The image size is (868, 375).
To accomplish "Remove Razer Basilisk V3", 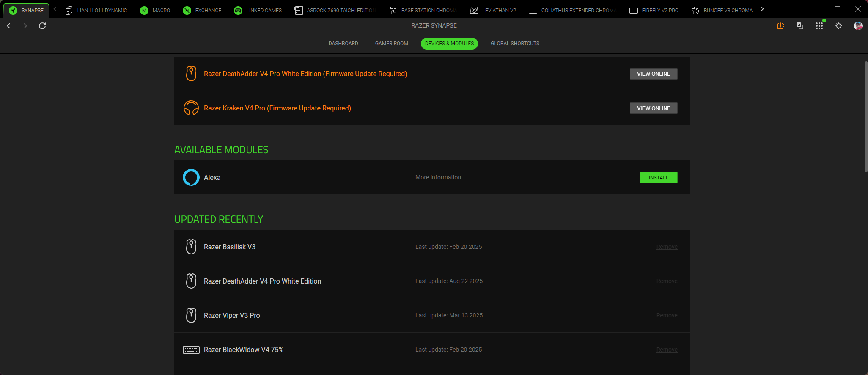I will pyautogui.click(x=667, y=247).
